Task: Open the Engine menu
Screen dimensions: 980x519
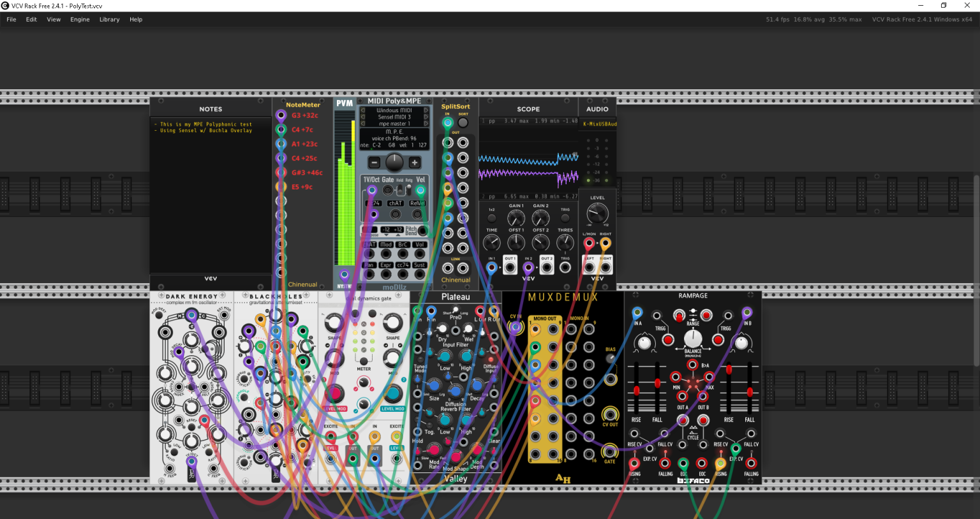Action: click(x=80, y=20)
